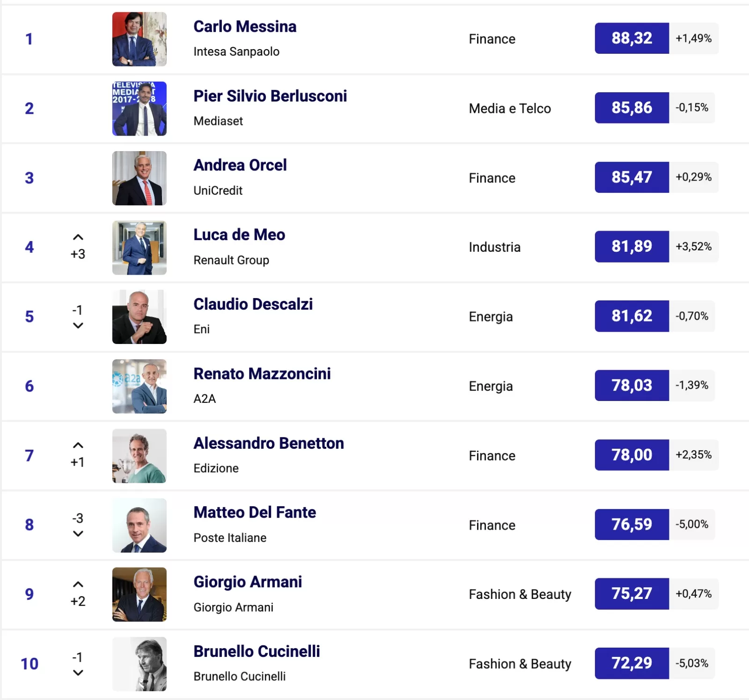Click the down arrow next to Claudio Descalzi
Image resolution: width=749 pixels, height=700 pixels.
[78, 326]
